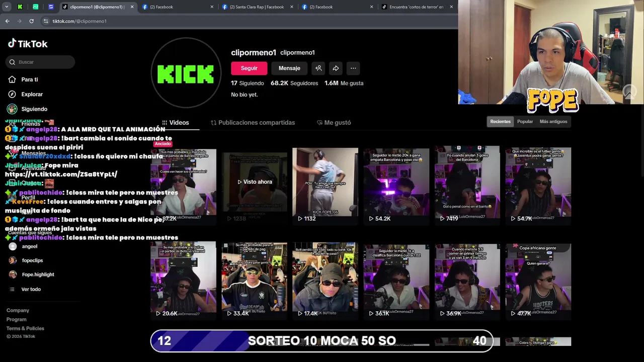Switch to the Videos tab

pyautogui.click(x=175, y=123)
